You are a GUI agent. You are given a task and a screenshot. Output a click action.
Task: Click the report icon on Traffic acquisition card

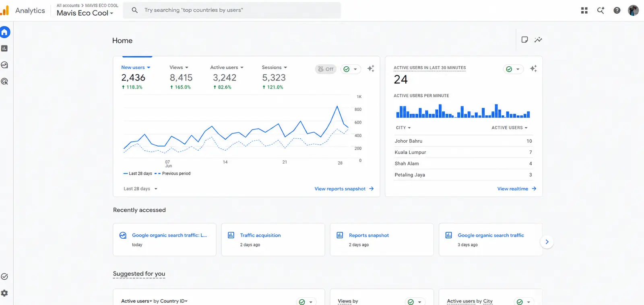(231, 235)
